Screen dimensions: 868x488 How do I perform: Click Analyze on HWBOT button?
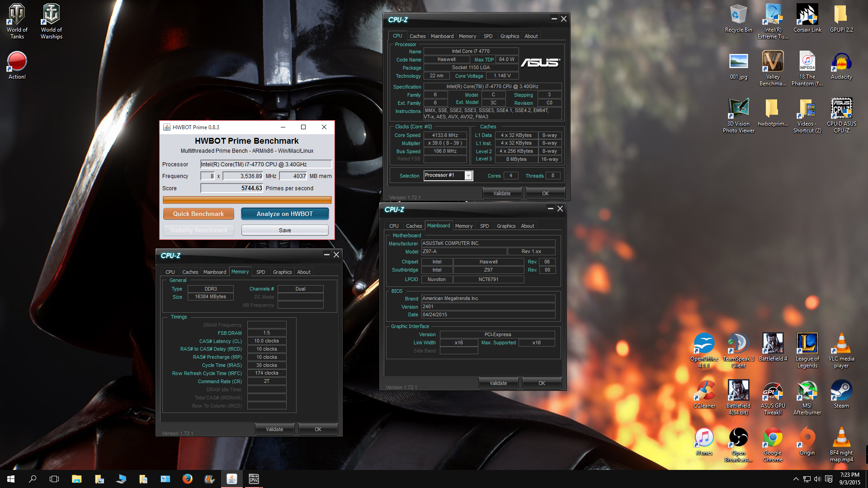tap(285, 214)
